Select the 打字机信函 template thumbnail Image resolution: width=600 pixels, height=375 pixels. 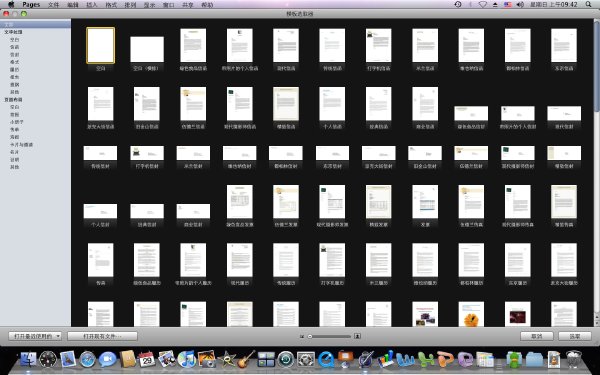[x=378, y=46]
